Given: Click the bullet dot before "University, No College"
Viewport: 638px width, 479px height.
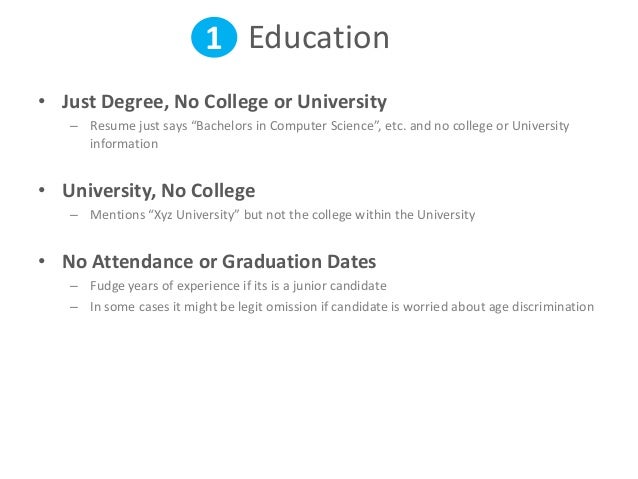Looking at the screenshot, I should (41, 191).
